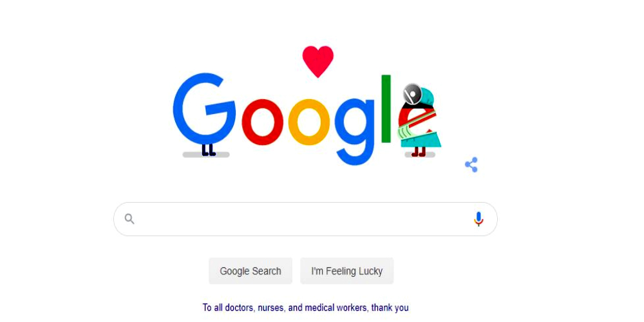Click the yellow letter o in doodle
Viewport: 644px width, 322px height.
(x=309, y=122)
